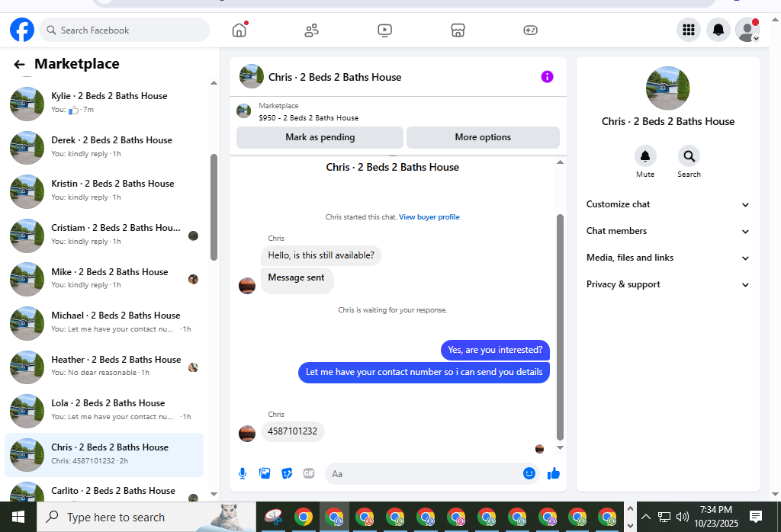Click the listing thumbnail beside $950 listing
Screen dimensions: 781x532
[x=243, y=111]
